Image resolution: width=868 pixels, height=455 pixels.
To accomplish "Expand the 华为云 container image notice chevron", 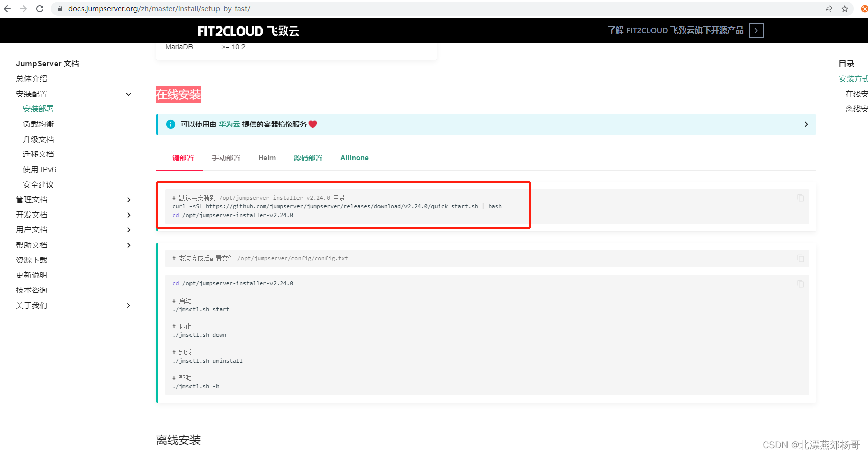I will coord(806,124).
